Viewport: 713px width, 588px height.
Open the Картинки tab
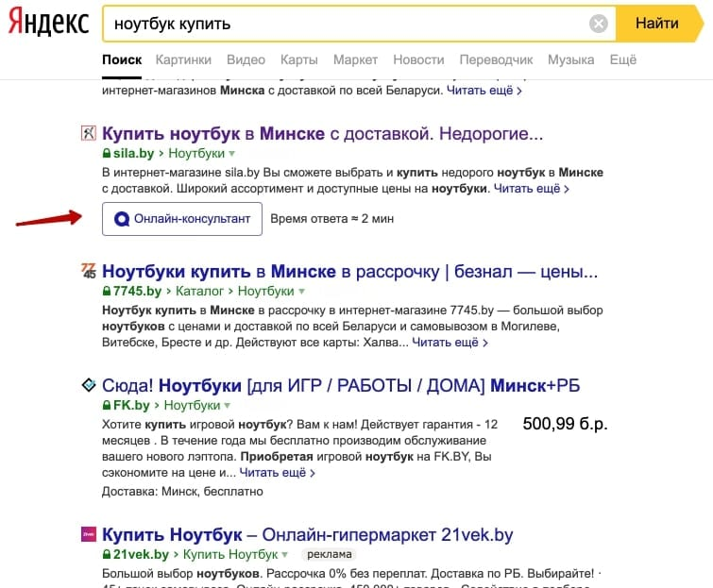[183, 59]
